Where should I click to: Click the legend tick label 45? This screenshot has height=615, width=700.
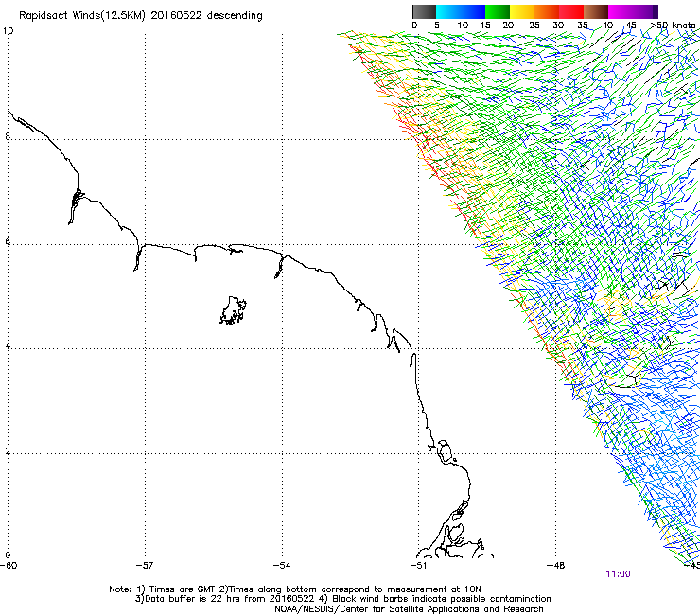631,26
